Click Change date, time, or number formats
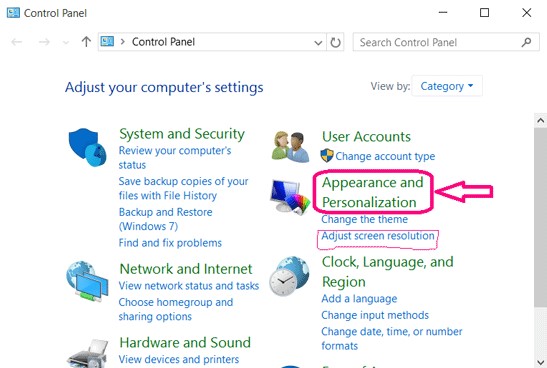The image size is (547, 368). click(392, 339)
